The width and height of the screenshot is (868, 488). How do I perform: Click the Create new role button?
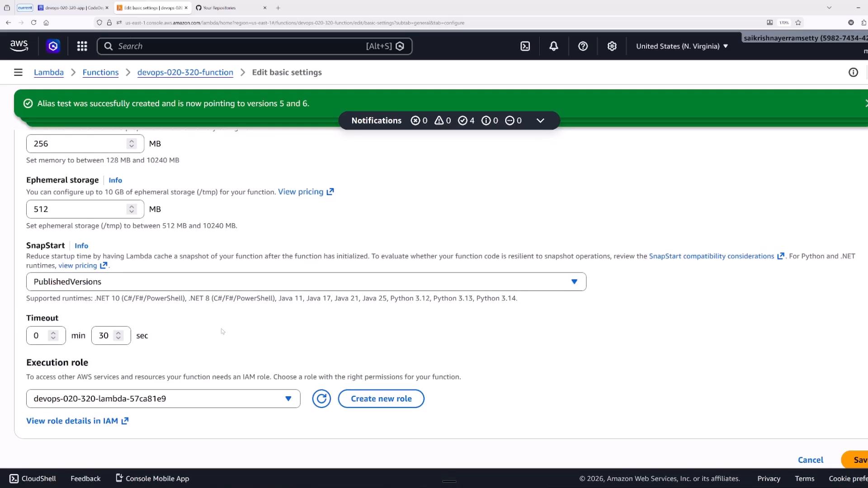point(381,399)
